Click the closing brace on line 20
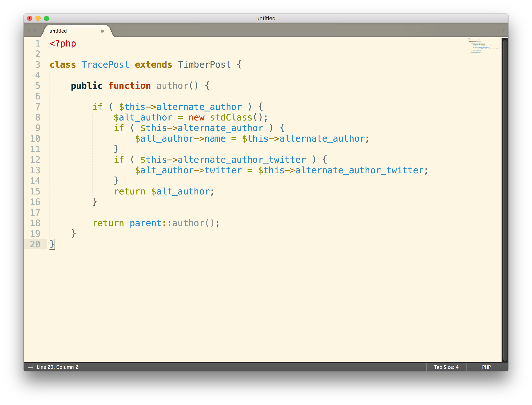532x405 pixels. point(52,244)
